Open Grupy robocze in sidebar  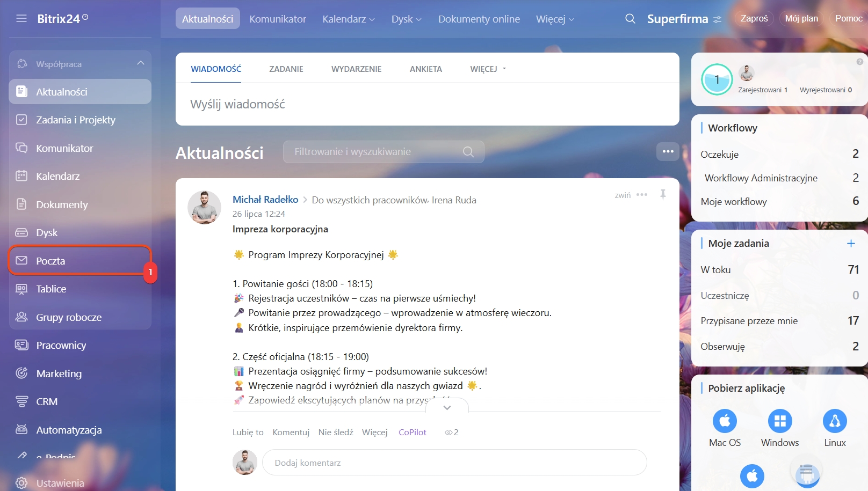point(80,317)
